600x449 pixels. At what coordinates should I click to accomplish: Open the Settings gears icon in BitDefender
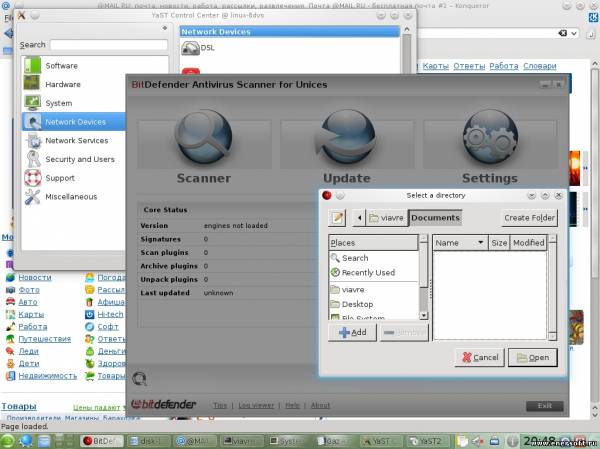point(490,137)
